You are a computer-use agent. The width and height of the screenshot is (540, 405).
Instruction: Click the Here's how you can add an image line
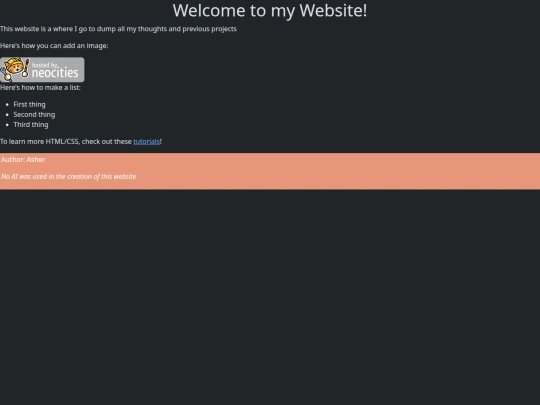point(54,46)
